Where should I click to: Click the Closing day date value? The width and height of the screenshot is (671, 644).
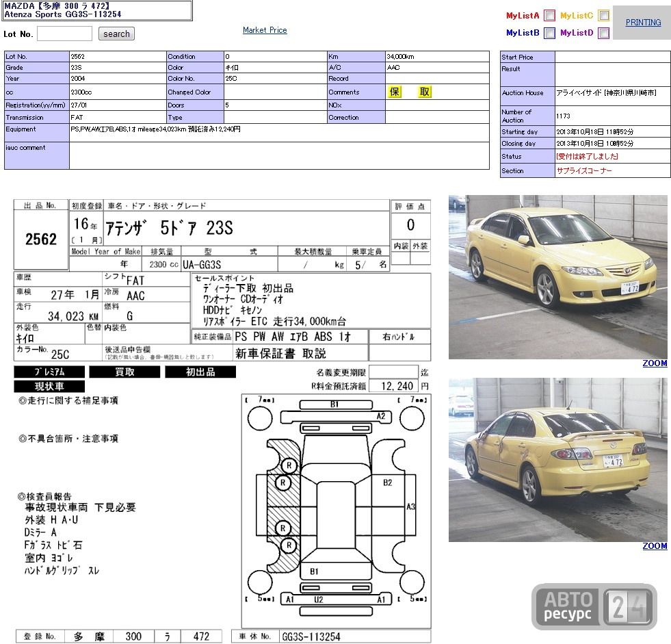pos(595,144)
